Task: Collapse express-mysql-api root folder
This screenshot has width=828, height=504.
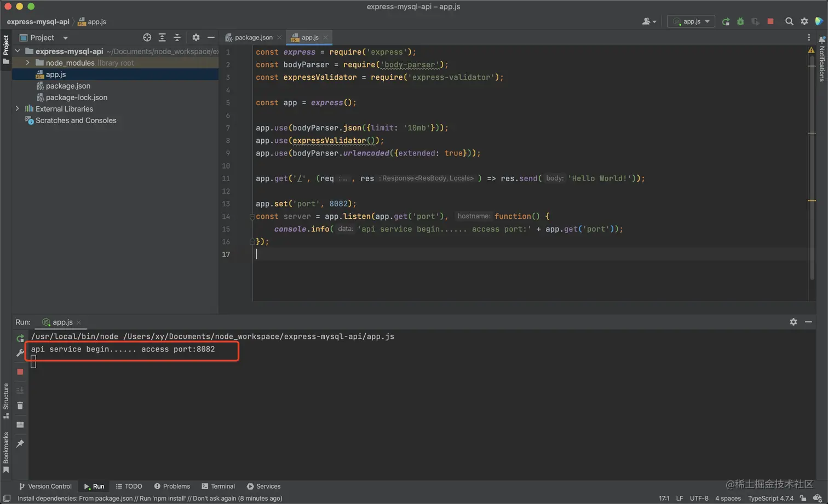Action: tap(18, 51)
